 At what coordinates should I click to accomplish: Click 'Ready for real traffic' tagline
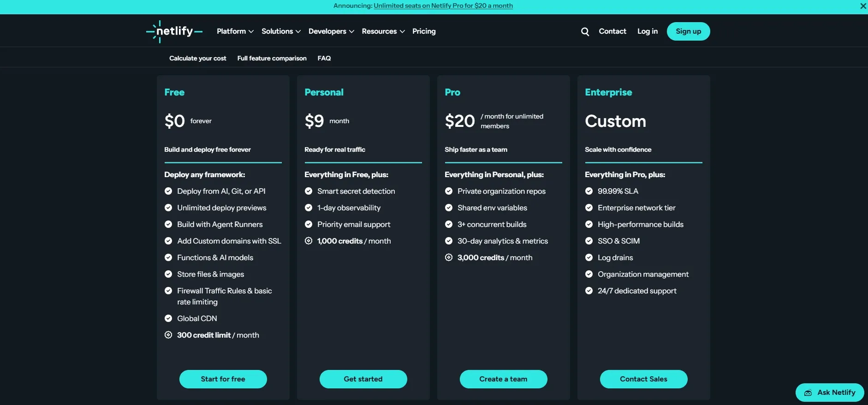click(x=335, y=149)
